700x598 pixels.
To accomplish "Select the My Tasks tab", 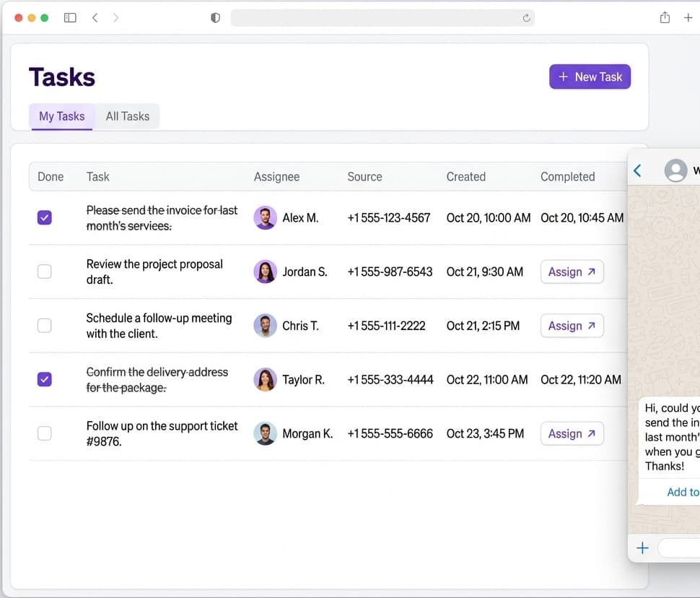I will [x=61, y=116].
